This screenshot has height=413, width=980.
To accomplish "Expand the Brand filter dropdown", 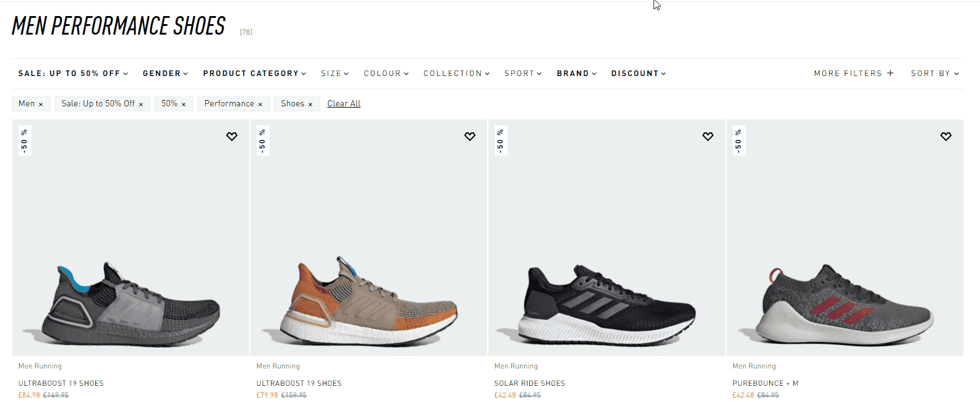I will click(577, 74).
